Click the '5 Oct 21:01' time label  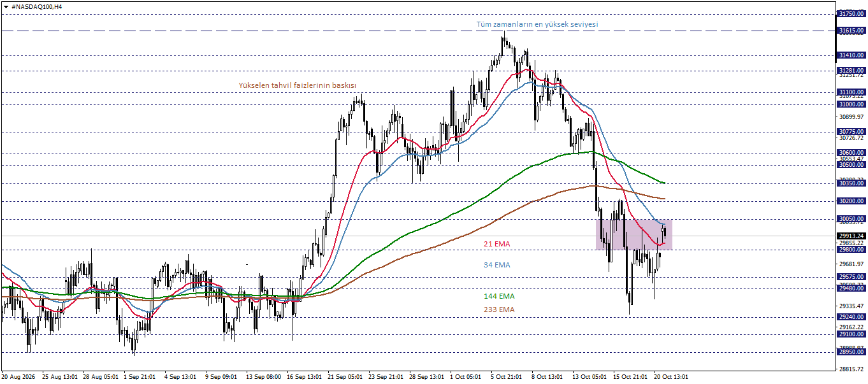click(x=507, y=377)
